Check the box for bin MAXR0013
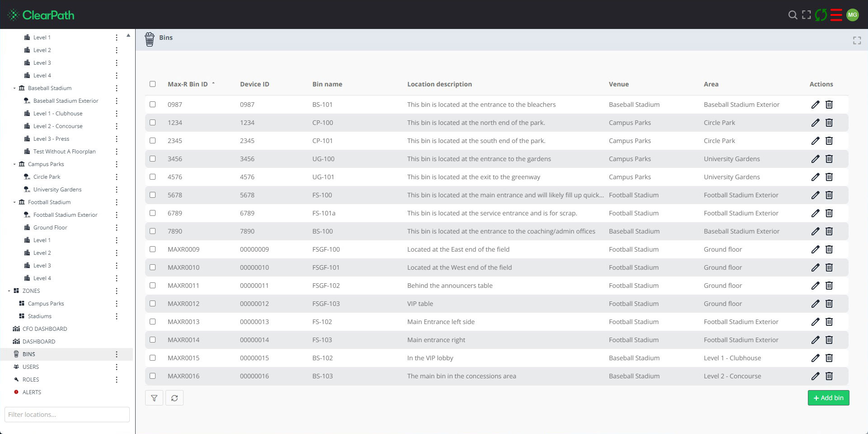868x434 pixels. (152, 321)
